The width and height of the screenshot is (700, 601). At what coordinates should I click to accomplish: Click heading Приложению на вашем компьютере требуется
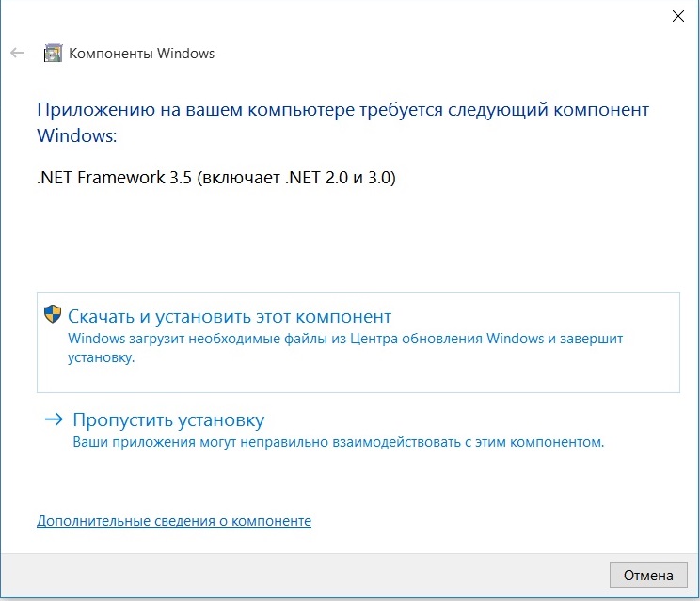342,122
